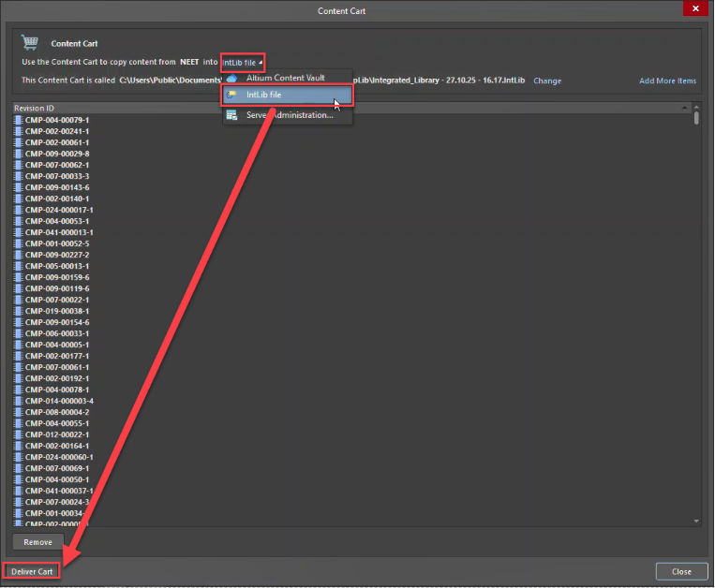Select row CMP-001-00052-5
Screen dimensions: 715x588
(353, 243)
